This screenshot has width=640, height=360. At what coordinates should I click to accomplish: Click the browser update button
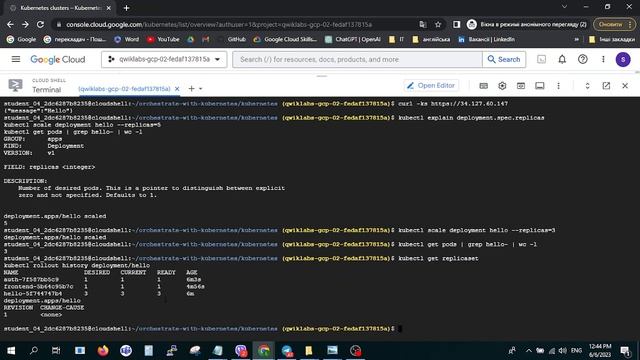click(x=614, y=24)
